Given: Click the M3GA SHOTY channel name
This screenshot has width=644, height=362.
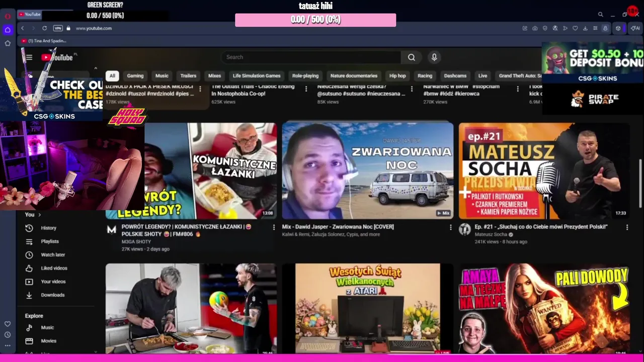Looking at the screenshot, I should click(x=136, y=242).
